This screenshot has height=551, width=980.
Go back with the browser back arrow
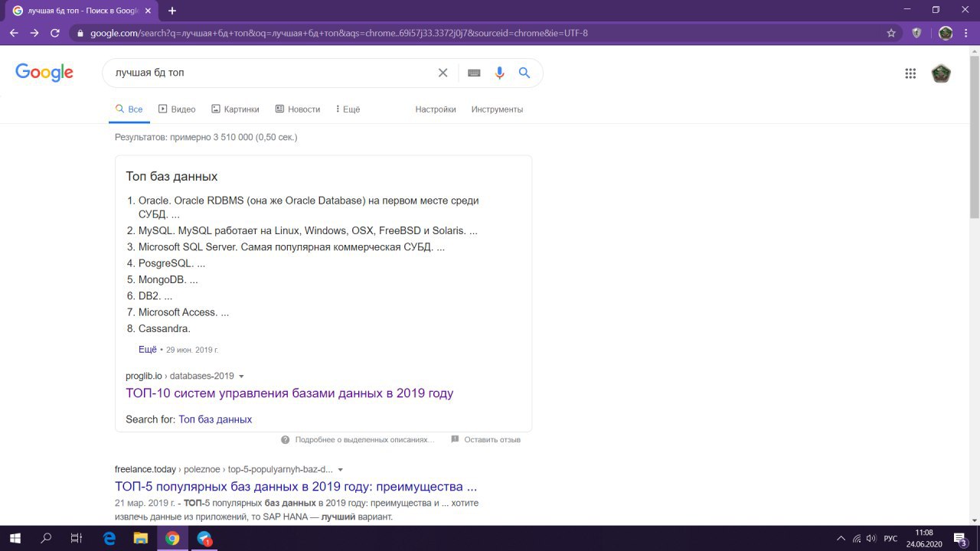tap(14, 33)
